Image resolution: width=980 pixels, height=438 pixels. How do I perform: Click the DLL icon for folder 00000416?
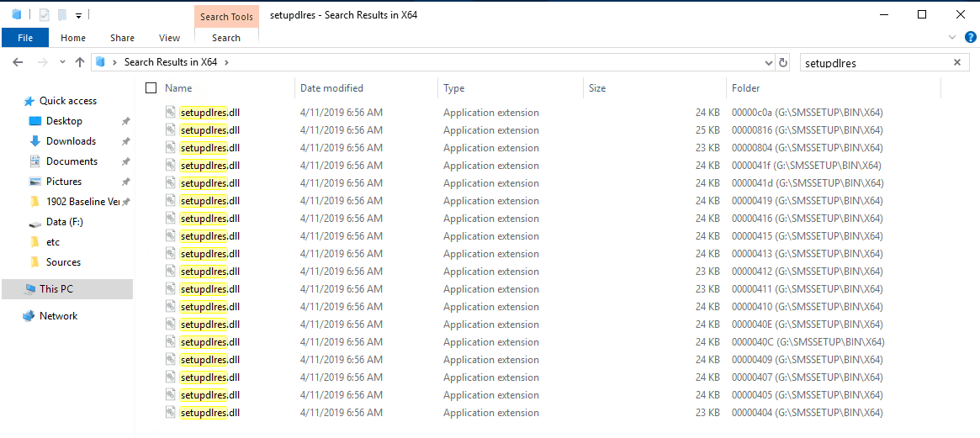point(172,218)
